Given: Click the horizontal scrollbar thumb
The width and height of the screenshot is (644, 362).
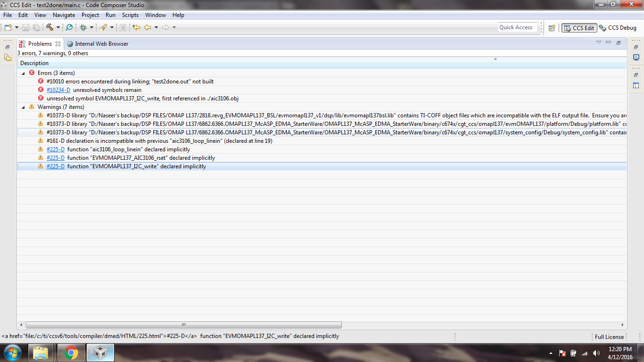Looking at the screenshot, I should tap(184, 325).
